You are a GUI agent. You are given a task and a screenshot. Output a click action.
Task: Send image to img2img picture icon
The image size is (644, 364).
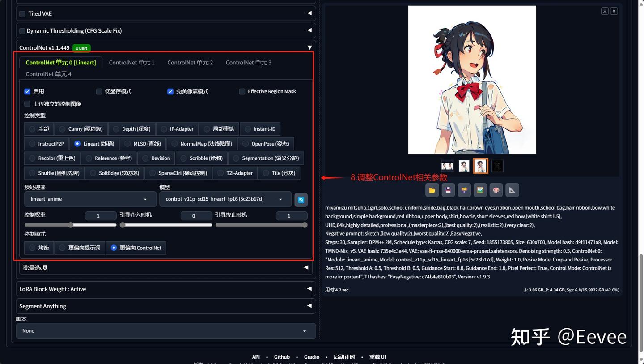480,190
